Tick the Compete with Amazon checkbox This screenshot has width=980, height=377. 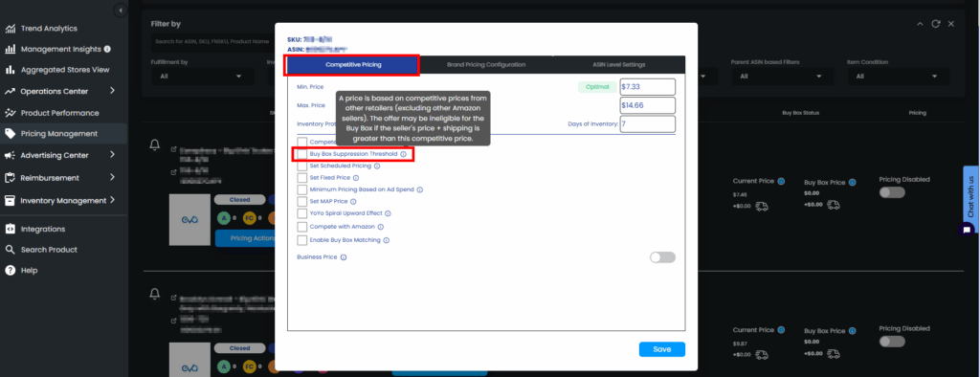(302, 227)
